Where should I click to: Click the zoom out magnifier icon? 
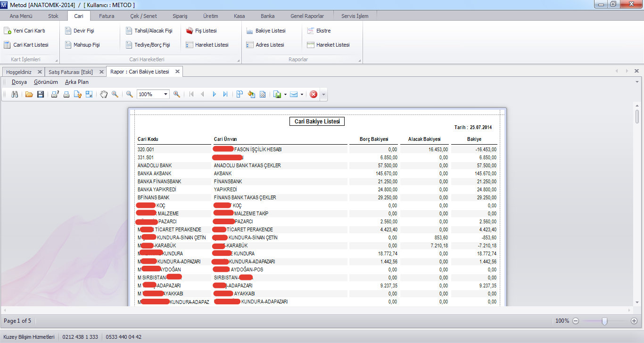130,94
